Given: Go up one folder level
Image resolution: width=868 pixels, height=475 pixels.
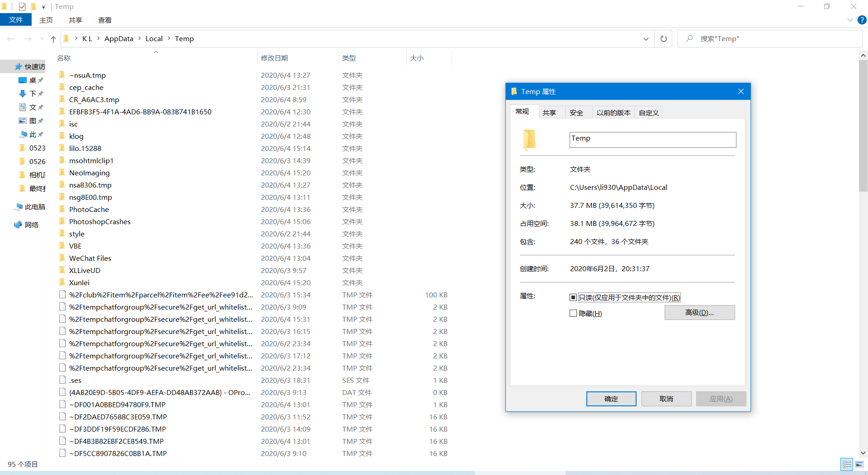Looking at the screenshot, I should 53,39.
